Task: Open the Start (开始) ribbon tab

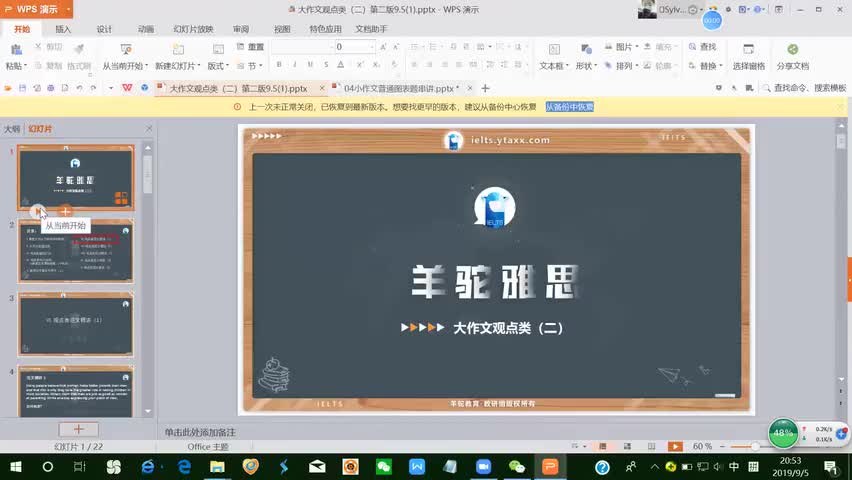Action: [x=22, y=29]
